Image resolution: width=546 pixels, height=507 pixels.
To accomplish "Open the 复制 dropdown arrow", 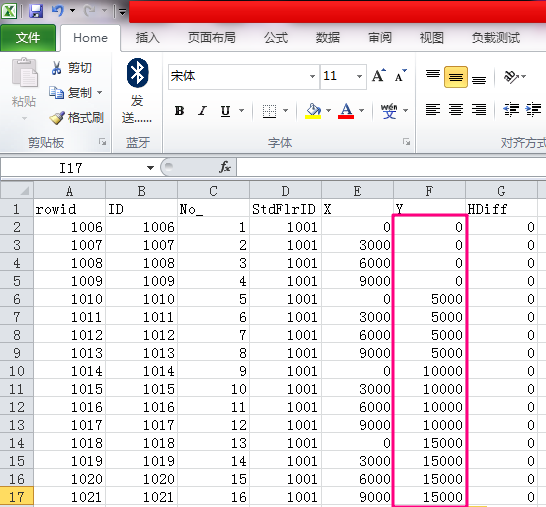I will (x=100, y=93).
